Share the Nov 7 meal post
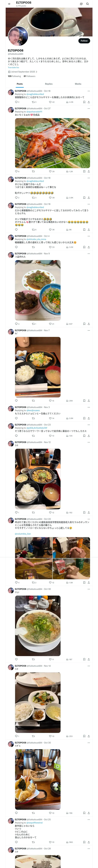This screenshot has width=98, height=868. pyautogui.click(x=89, y=401)
